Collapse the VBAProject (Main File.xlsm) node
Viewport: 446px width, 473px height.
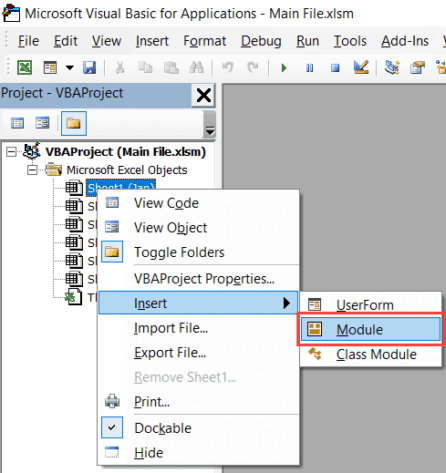[x=11, y=152]
